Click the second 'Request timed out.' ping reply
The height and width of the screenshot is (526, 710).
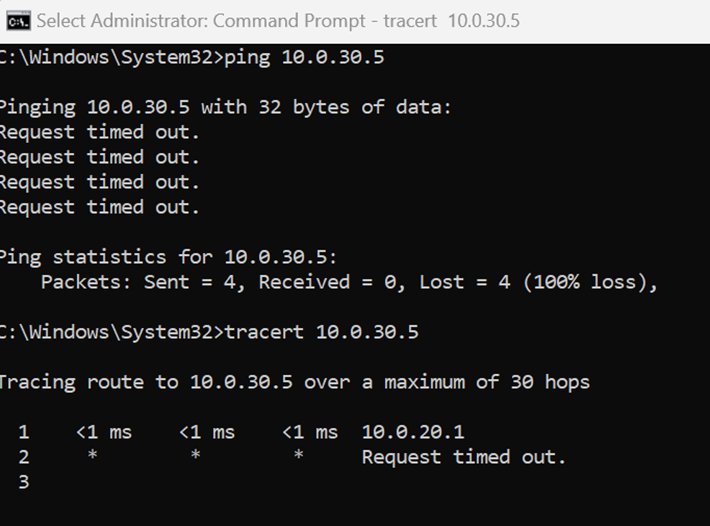point(99,158)
